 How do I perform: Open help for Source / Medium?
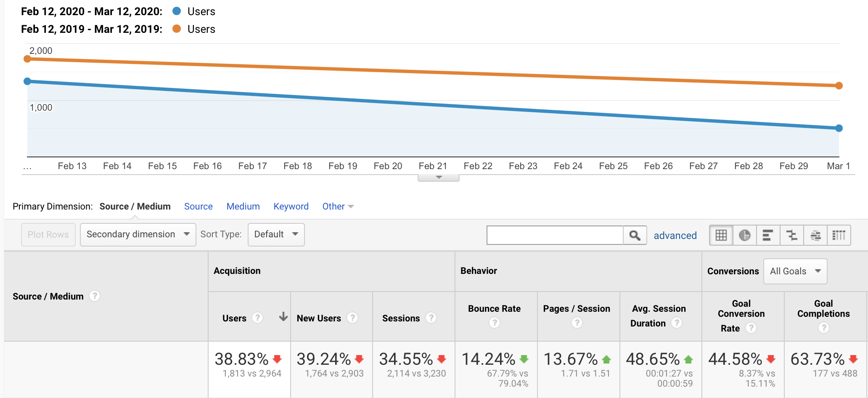pyautogui.click(x=95, y=296)
